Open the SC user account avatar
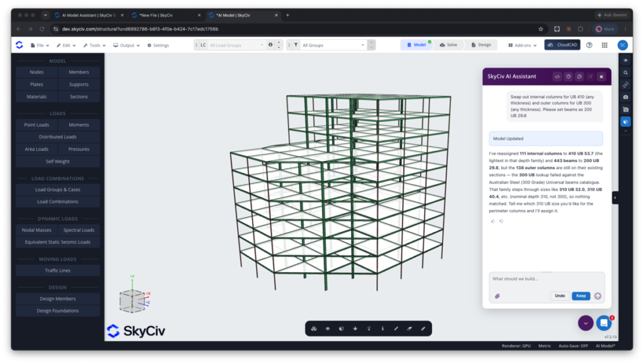The image size is (644, 364). 623,45
